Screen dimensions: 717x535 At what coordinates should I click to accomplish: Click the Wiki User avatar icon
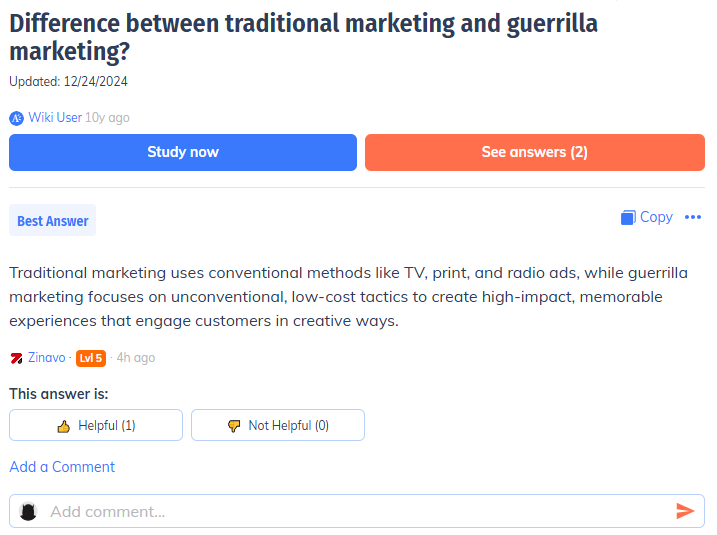[16, 118]
